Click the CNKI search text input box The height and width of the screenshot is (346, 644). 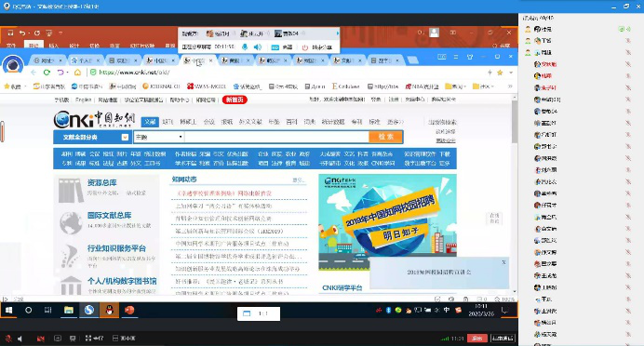pos(276,137)
